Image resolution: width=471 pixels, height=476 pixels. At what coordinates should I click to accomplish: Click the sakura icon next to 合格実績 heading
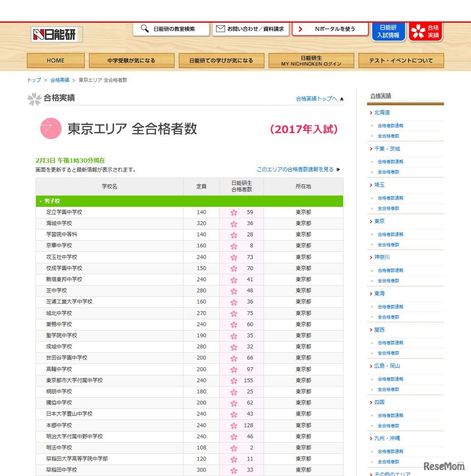coord(34,99)
